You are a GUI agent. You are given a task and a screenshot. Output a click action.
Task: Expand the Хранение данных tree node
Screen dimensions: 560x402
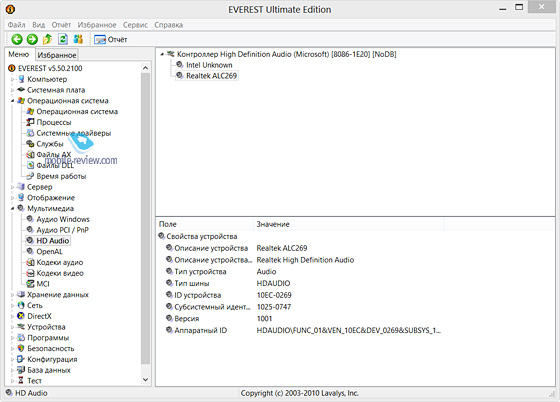[12, 295]
